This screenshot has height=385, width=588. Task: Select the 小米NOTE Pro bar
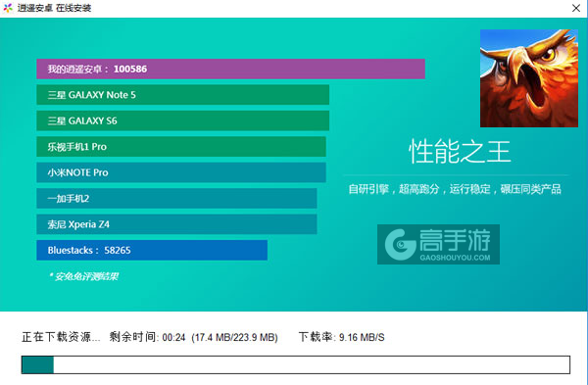(181, 172)
